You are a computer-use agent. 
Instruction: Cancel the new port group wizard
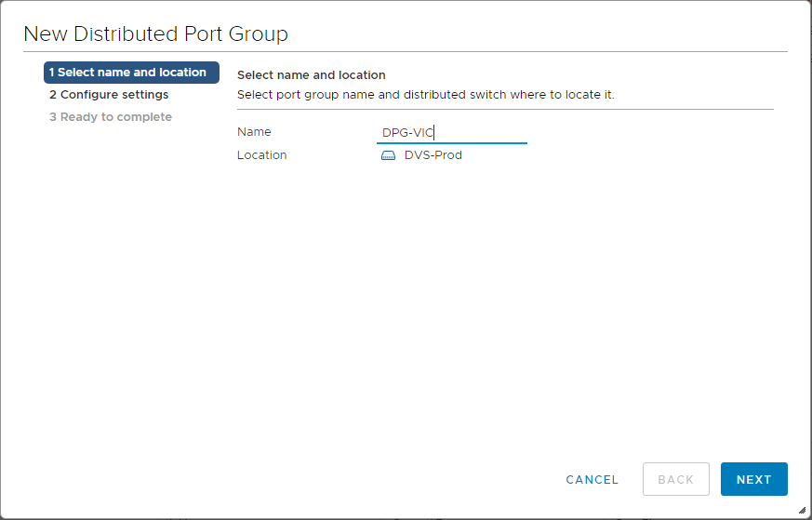click(x=592, y=480)
